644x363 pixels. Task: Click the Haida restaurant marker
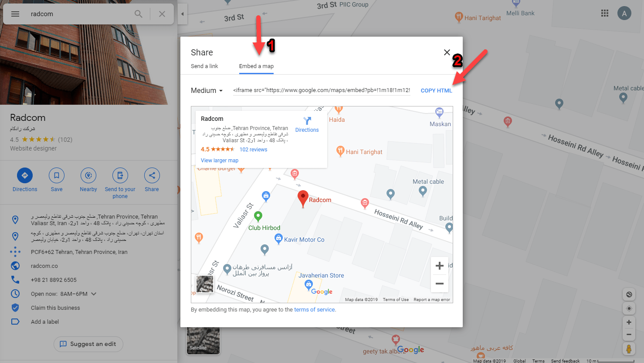339,110
